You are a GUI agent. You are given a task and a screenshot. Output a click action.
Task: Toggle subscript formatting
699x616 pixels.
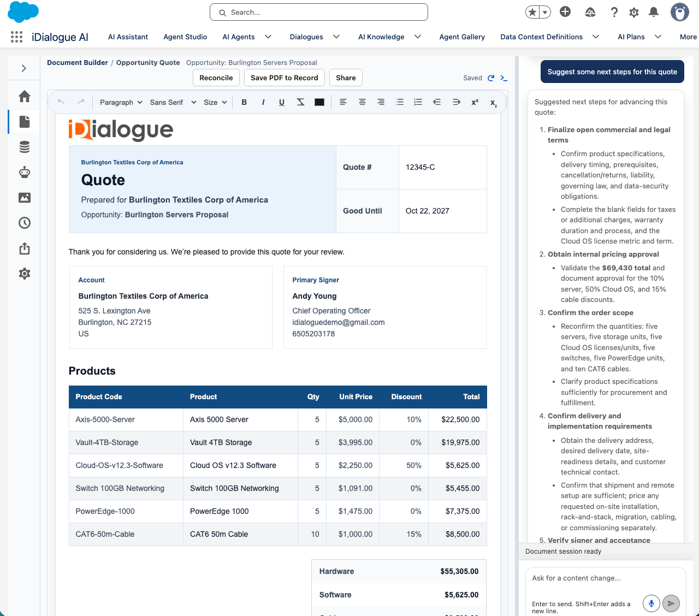494,103
